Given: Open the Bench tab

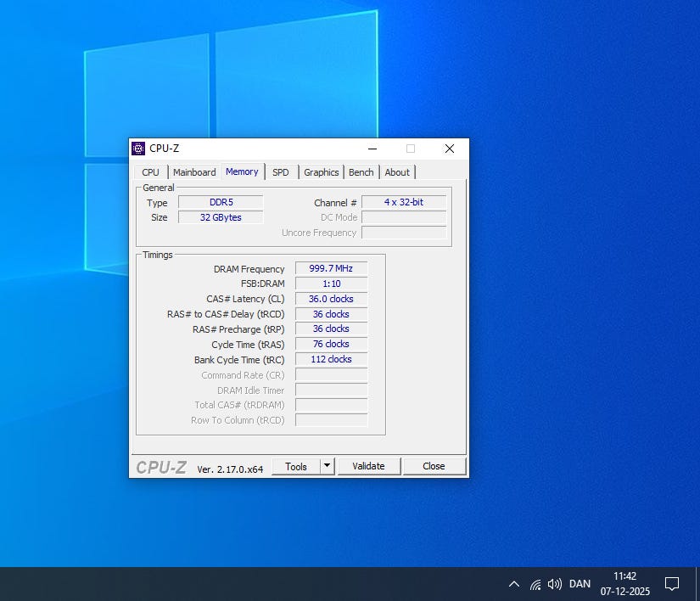Looking at the screenshot, I should coord(361,172).
